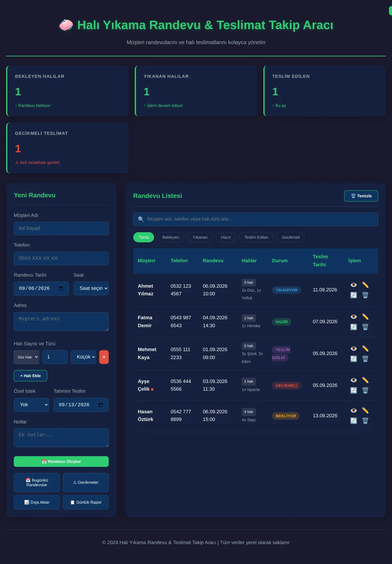Focus the Müşteri Adı input field
This screenshot has height=564, width=392.
click(x=61, y=228)
